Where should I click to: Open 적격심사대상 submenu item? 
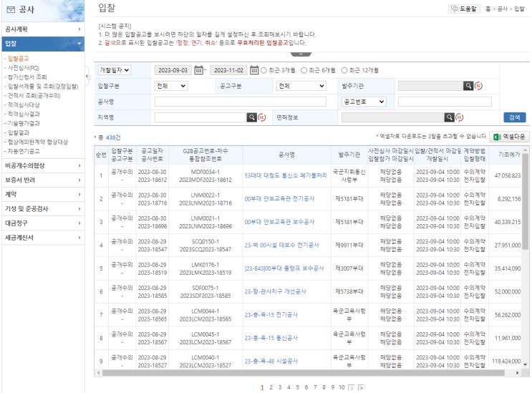coord(24,105)
